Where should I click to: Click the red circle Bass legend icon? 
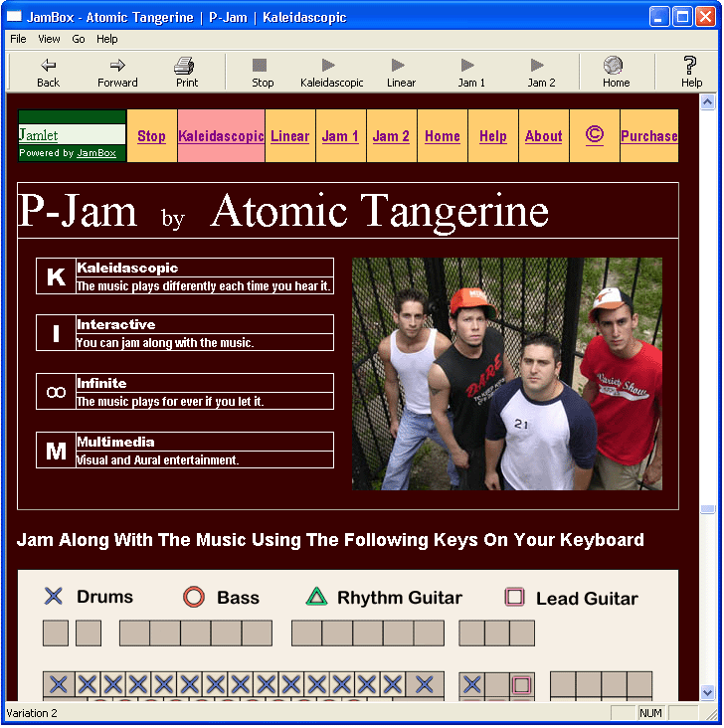pyautogui.click(x=194, y=597)
